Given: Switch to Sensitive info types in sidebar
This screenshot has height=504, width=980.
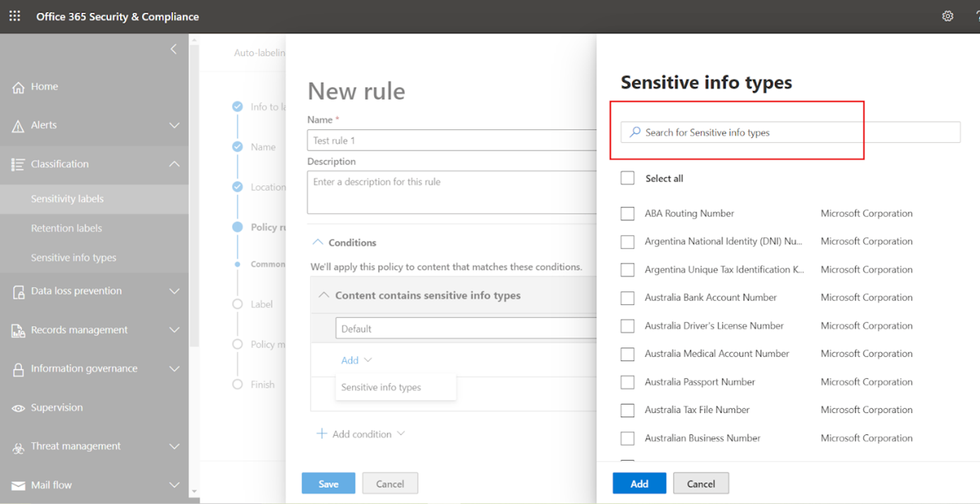Looking at the screenshot, I should pyautogui.click(x=72, y=257).
